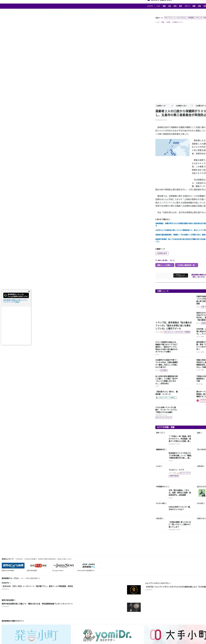Click the 九州発 breadcrumb link

click(168, 22)
